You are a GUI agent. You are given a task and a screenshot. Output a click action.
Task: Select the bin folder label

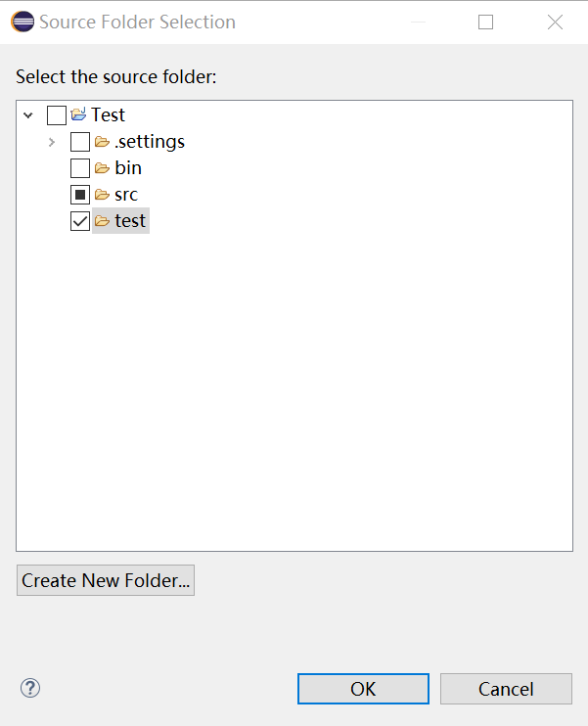[x=128, y=168]
